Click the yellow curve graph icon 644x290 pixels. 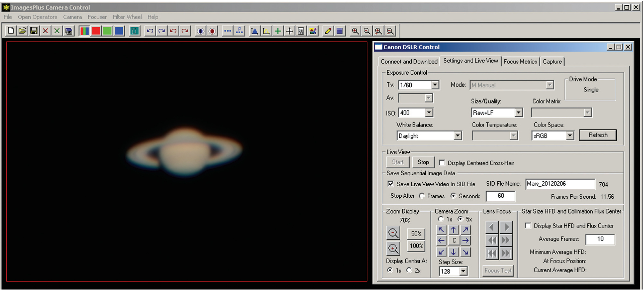coord(266,31)
